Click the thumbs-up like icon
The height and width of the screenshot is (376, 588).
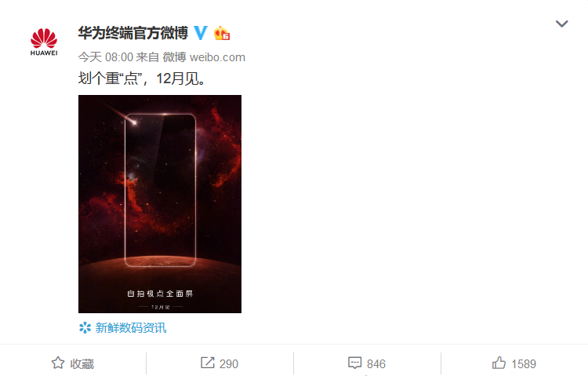(x=499, y=363)
